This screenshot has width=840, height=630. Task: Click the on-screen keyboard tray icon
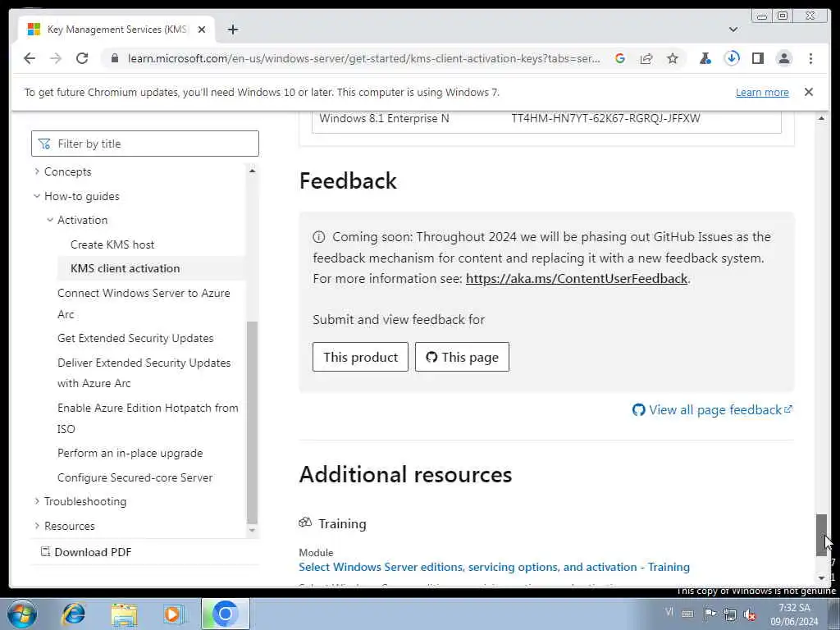pyautogui.click(x=687, y=614)
